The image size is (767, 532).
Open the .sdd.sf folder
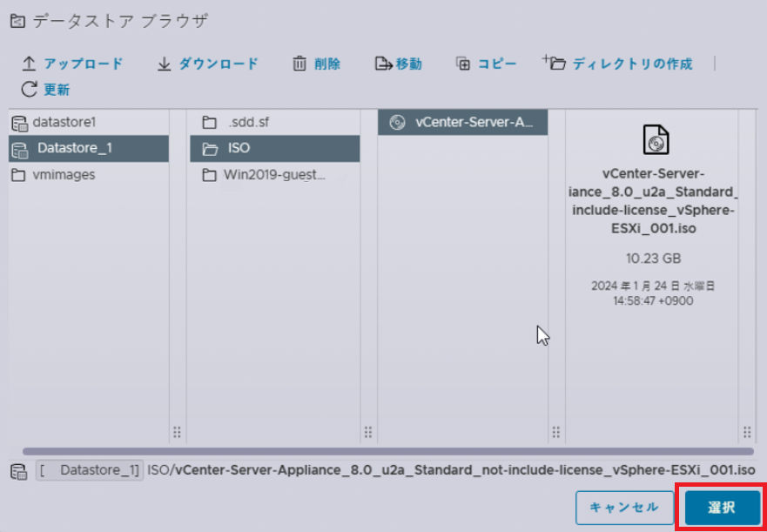pyautogui.click(x=274, y=123)
